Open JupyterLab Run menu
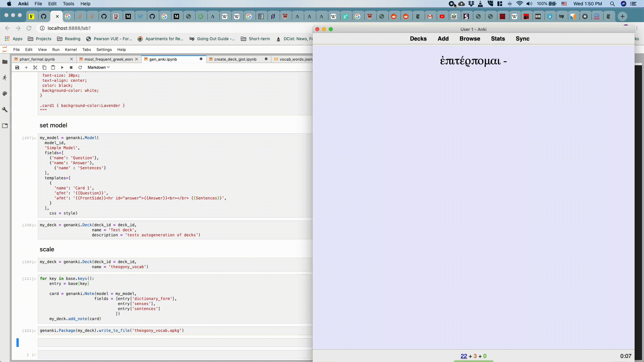The image size is (644, 362). pos(56,50)
